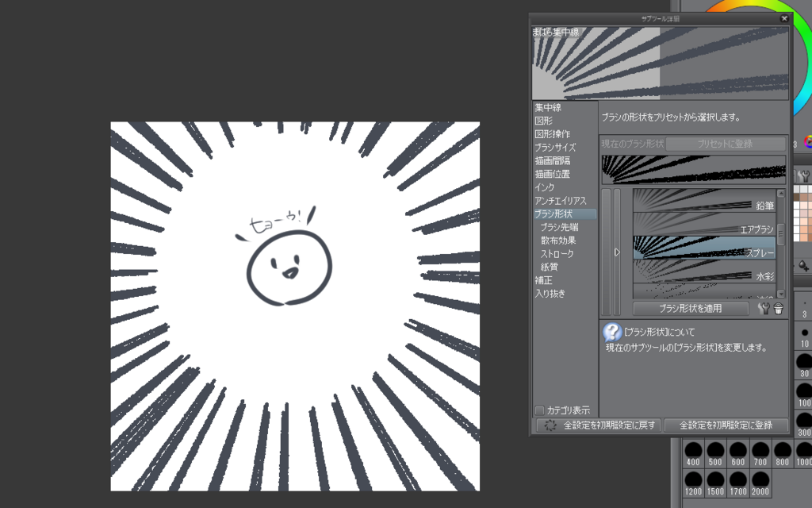812x508 pixels.
Task: Click the preset list scrollbar thumb
Action: [781, 234]
